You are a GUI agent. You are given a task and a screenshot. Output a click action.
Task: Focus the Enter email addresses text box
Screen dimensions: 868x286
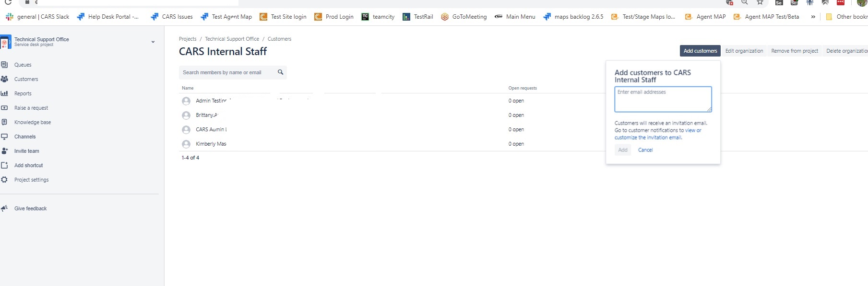click(x=663, y=99)
